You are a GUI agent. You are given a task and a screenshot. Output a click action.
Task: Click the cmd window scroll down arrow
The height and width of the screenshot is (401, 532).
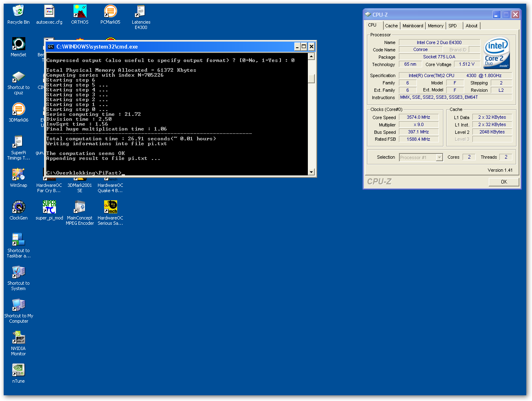pyautogui.click(x=311, y=172)
